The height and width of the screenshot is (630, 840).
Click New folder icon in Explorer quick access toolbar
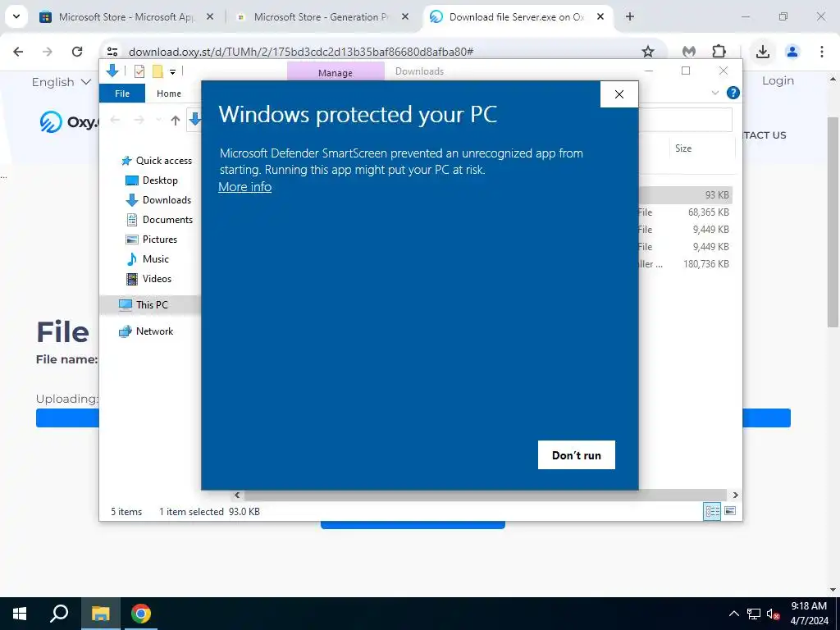click(157, 71)
